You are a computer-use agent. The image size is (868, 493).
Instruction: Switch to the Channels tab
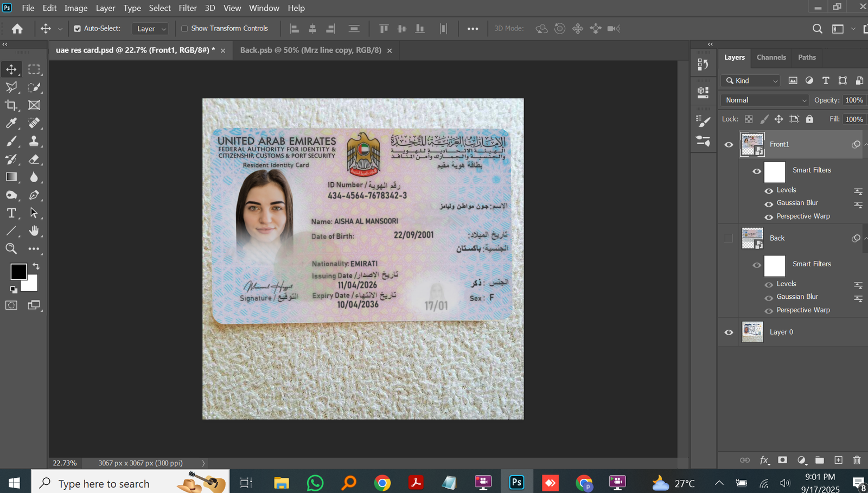771,57
